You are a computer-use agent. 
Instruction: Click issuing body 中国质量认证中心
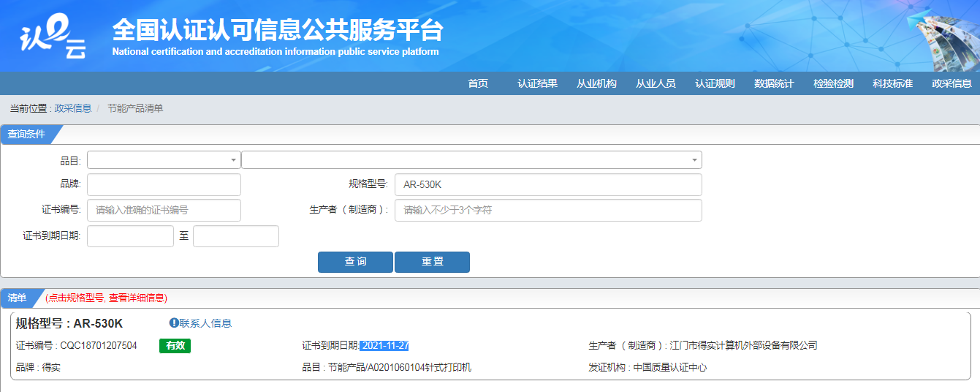click(x=670, y=367)
